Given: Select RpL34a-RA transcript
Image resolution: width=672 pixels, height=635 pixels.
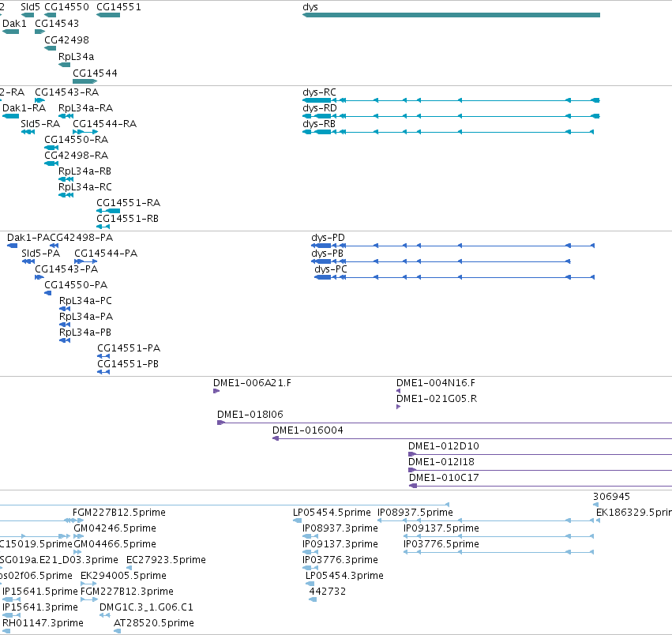Looking at the screenshot, I should pos(66,116).
